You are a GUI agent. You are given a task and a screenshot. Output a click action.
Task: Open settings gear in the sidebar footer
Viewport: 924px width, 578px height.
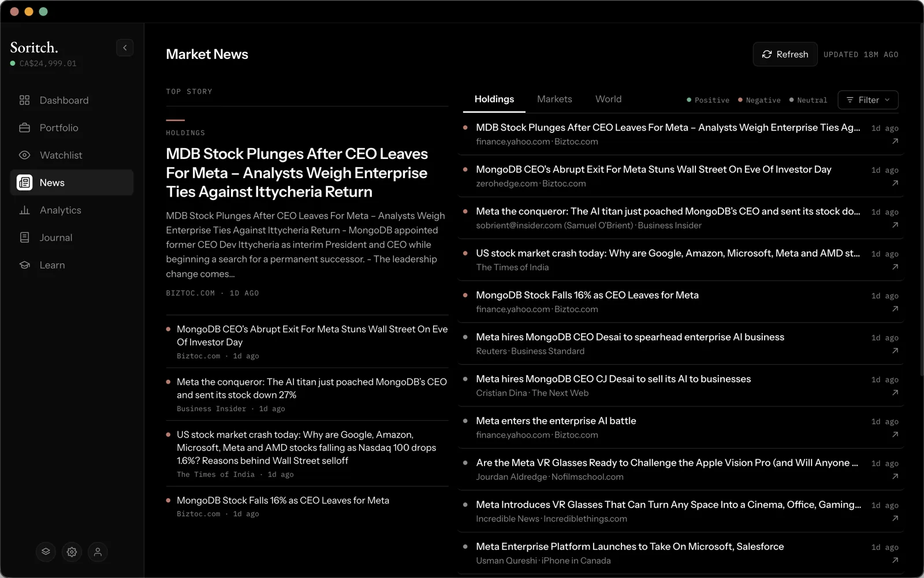tap(72, 552)
